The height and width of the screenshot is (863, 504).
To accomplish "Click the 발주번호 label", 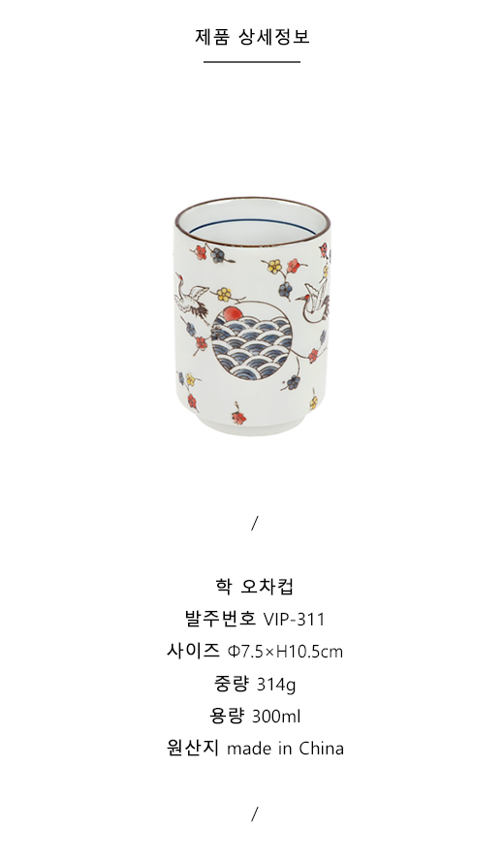I will [221, 619].
